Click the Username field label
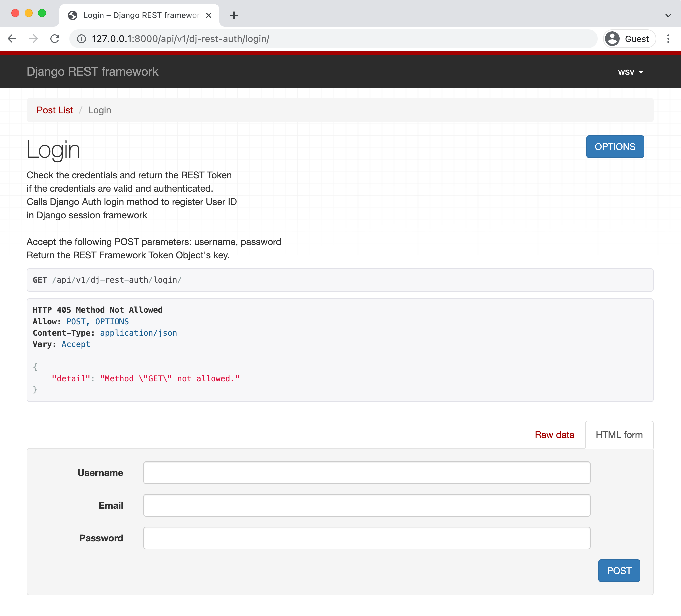 pos(100,472)
